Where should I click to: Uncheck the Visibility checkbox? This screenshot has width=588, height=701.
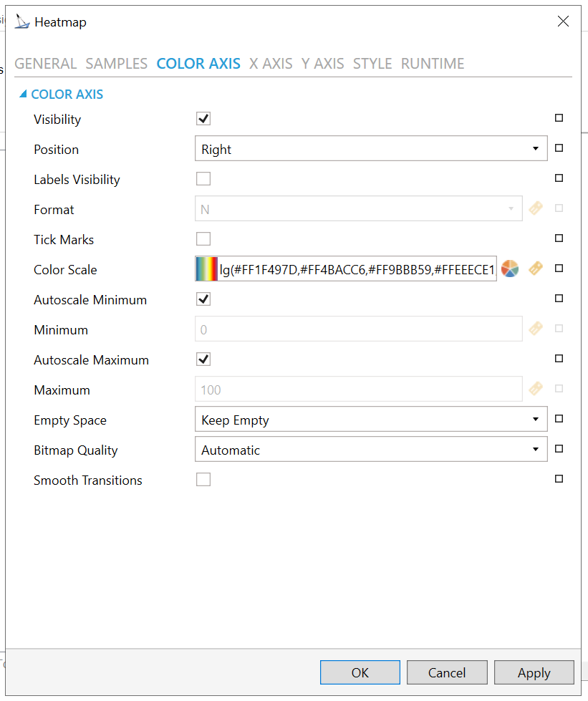203,119
